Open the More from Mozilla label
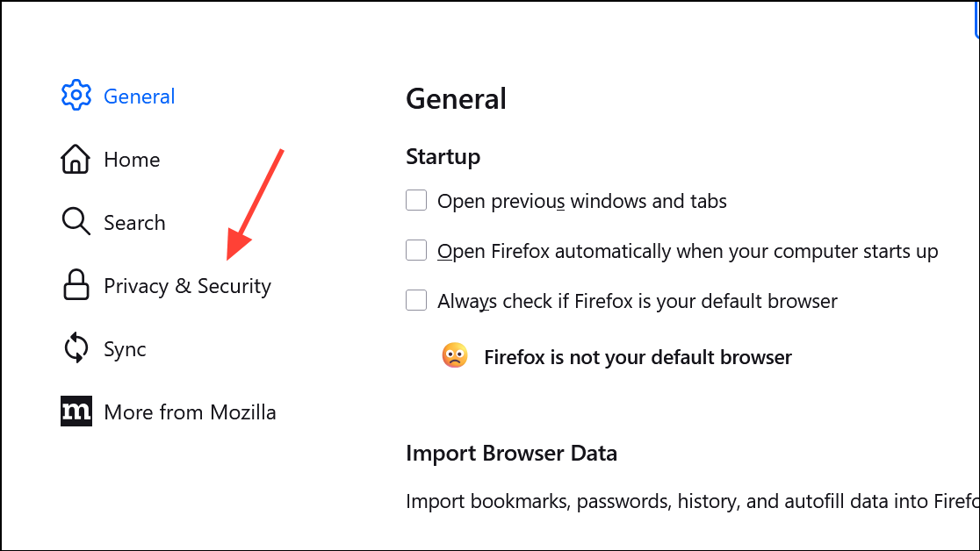This screenshot has width=980, height=551. [x=190, y=412]
